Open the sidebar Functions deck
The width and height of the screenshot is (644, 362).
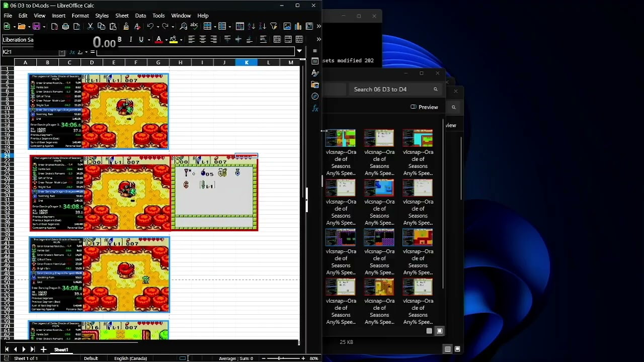point(315,108)
